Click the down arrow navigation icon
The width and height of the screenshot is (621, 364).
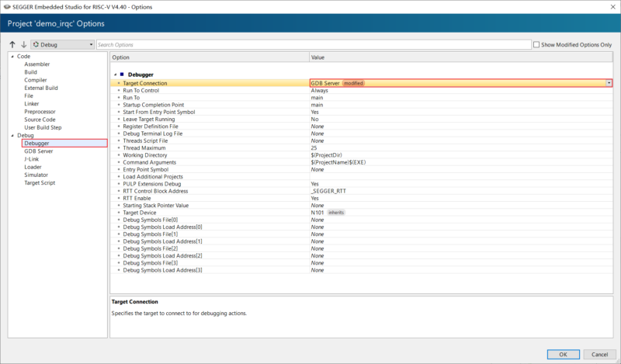click(x=23, y=45)
